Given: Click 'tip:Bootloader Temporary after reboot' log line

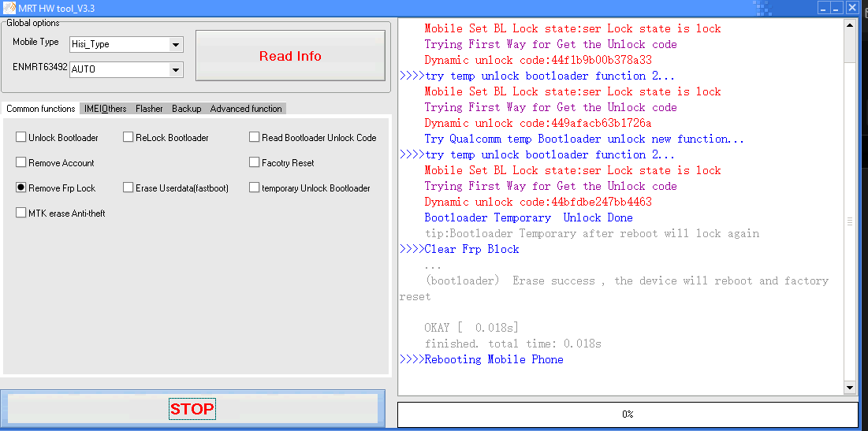Looking at the screenshot, I should [x=592, y=233].
